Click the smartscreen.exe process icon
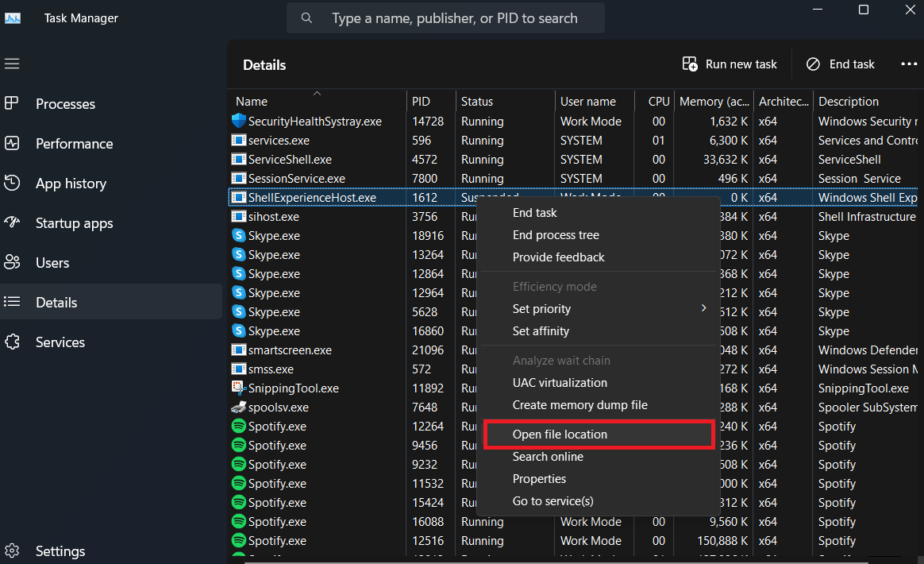924x564 pixels. 239,350
